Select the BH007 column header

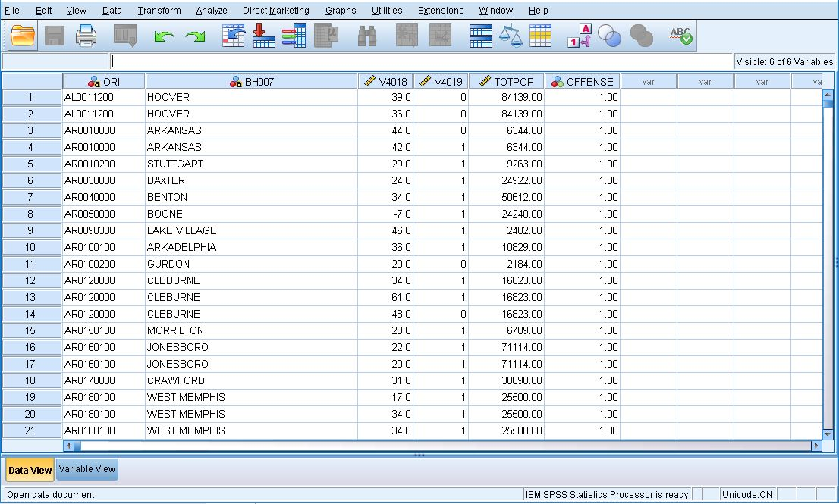(x=251, y=82)
